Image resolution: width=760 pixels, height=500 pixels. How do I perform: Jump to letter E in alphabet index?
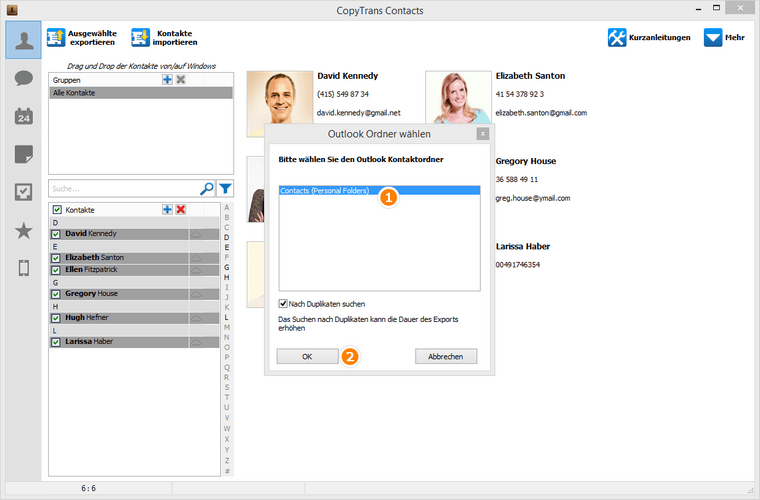[226, 247]
